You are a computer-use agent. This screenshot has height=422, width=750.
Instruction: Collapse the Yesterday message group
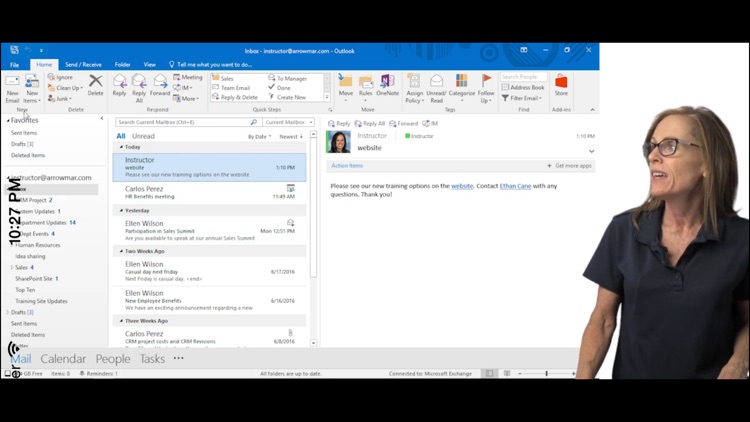(121, 211)
